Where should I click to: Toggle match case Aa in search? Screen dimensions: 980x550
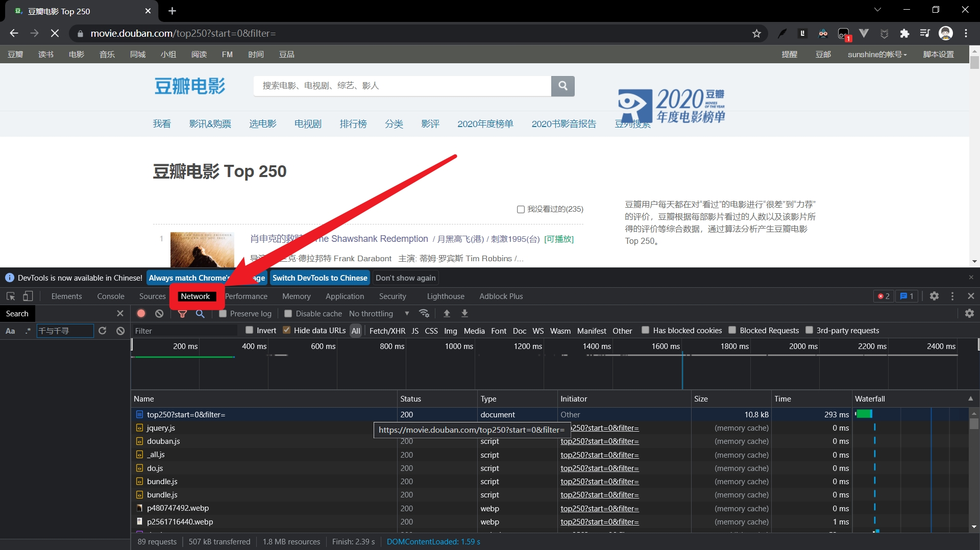10,331
